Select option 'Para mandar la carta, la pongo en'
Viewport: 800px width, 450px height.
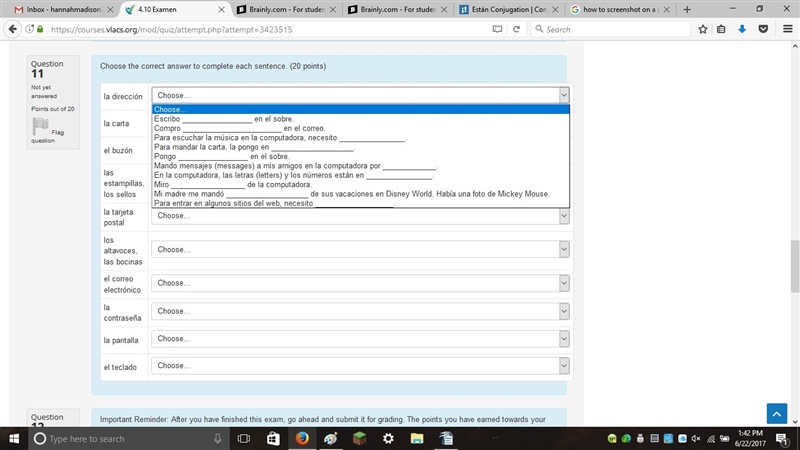click(x=360, y=147)
